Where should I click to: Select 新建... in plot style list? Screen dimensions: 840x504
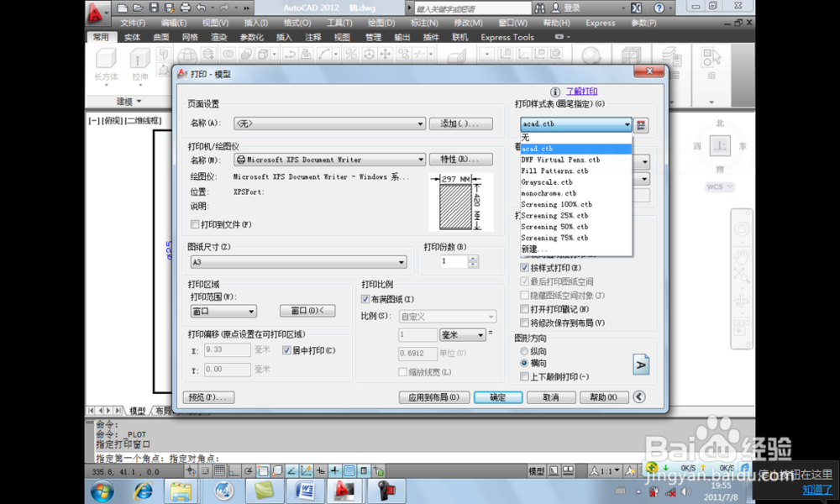click(x=576, y=249)
